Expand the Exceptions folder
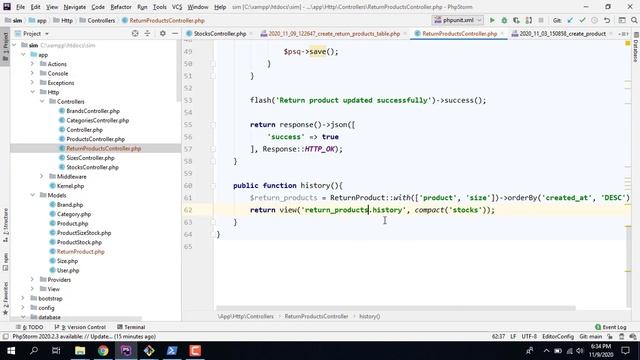 32,82
